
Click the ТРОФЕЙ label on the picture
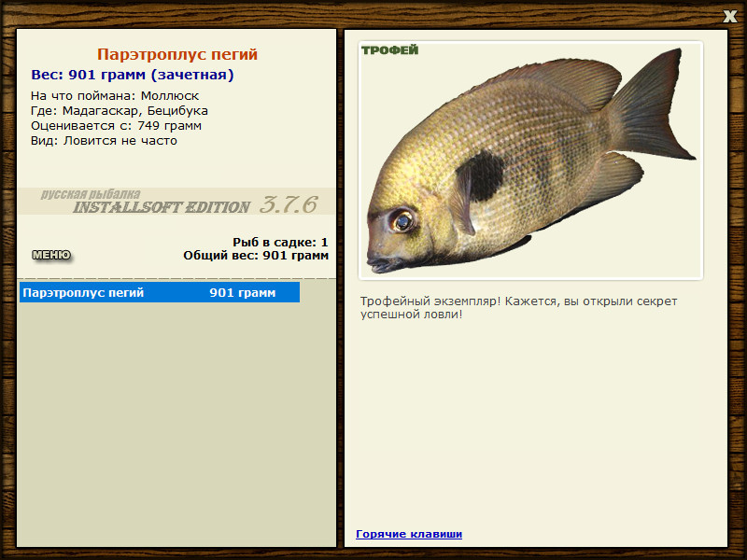(389, 50)
